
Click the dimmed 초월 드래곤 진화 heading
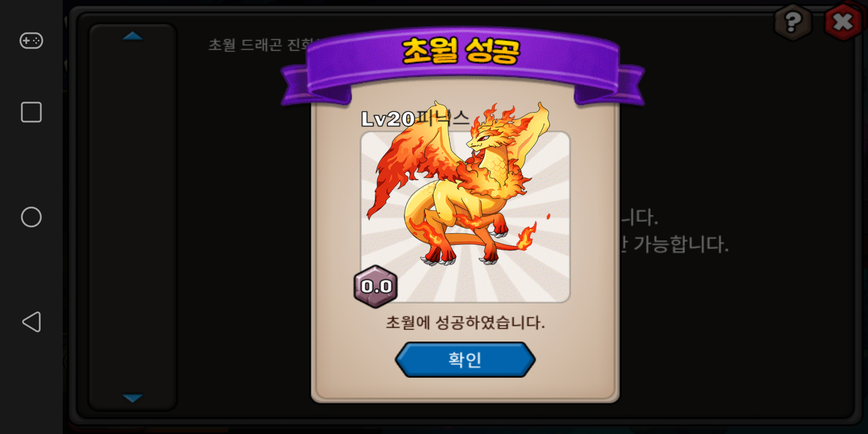(x=261, y=45)
